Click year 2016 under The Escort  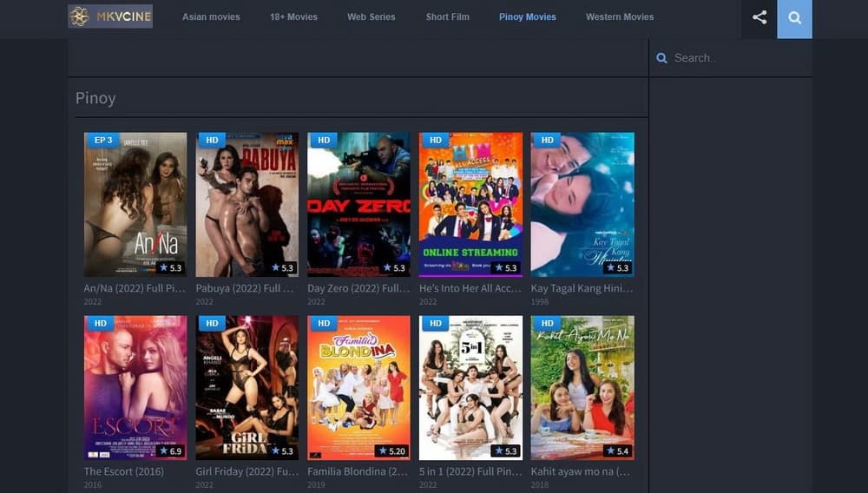93,484
